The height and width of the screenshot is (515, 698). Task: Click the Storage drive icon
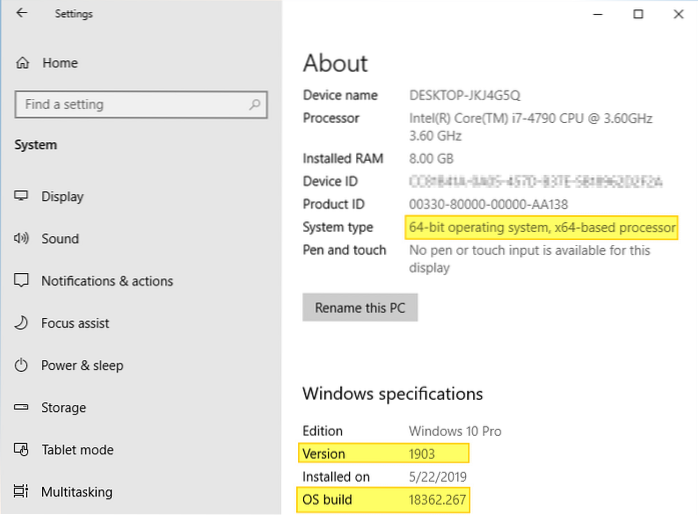pos(21,407)
